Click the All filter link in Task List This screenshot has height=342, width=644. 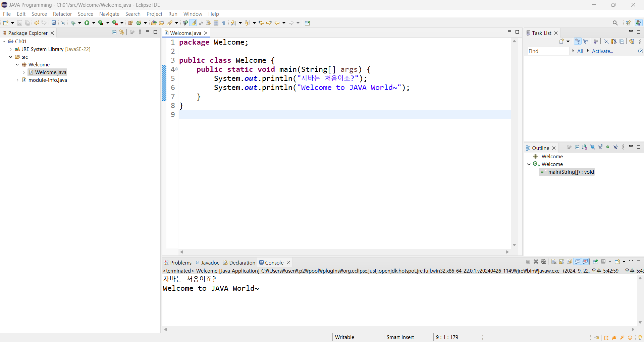tap(580, 51)
